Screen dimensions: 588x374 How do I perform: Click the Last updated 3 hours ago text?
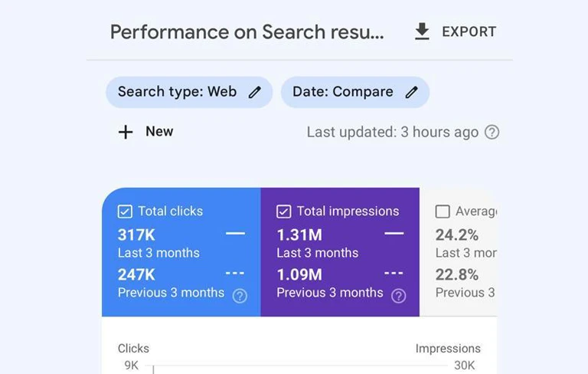tap(393, 132)
